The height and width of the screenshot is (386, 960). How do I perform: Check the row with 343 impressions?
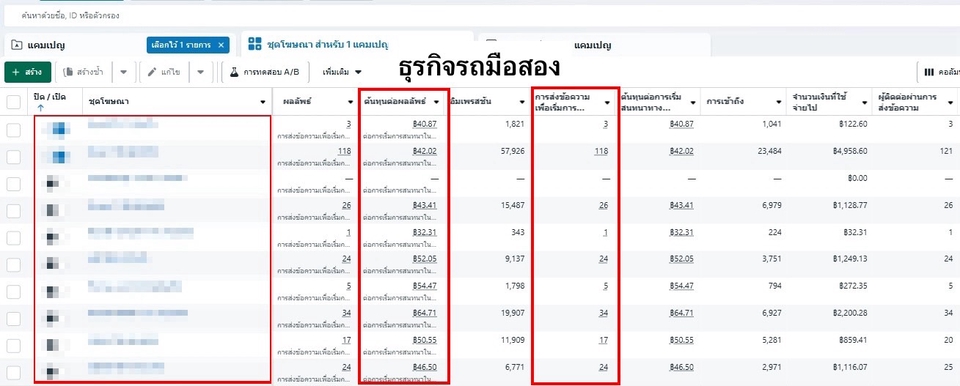(x=13, y=238)
